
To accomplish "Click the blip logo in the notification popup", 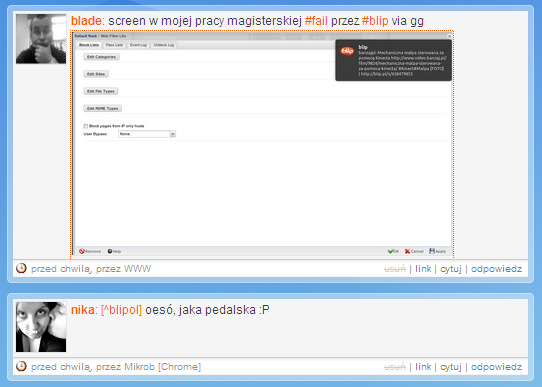I will 347,51.
